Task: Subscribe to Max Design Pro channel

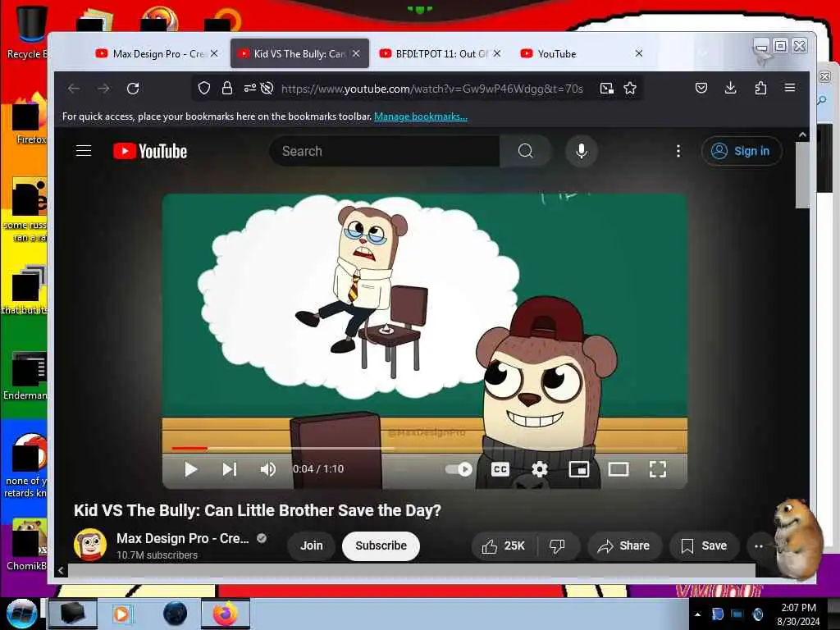Action: pyautogui.click(x=381, y=546)
